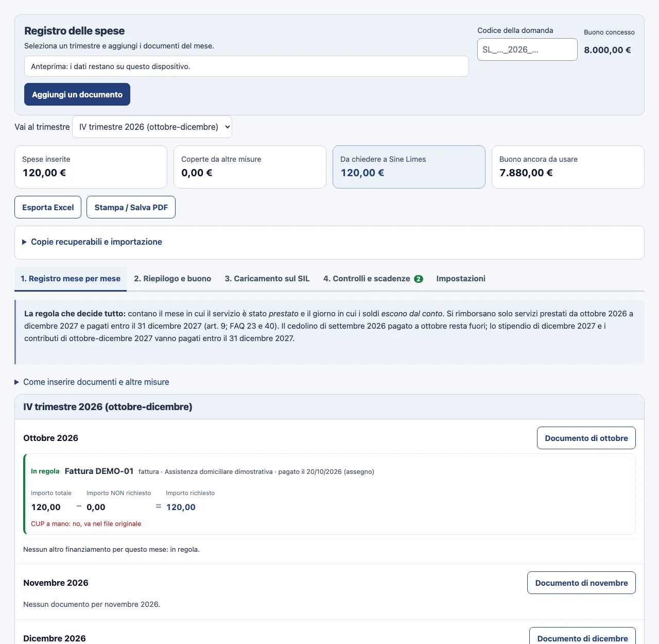Open the Caricamento sul SIL tab
Image resolution: width=659 pixels, height=644 pixels.
point(267,279)
